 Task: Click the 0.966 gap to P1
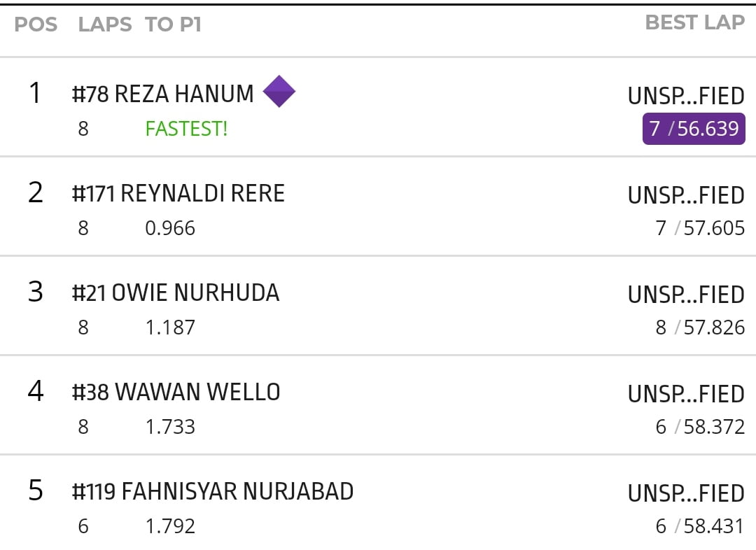point(170,229)
